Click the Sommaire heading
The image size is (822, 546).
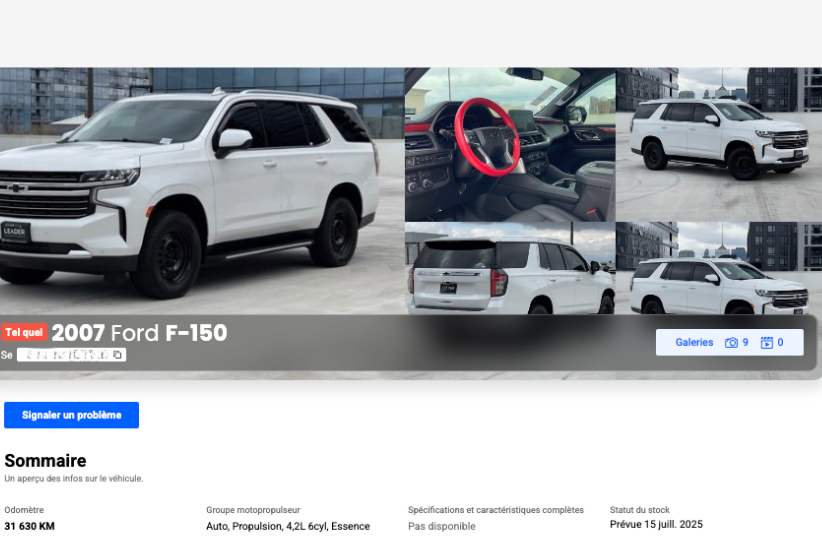point(46,461)
